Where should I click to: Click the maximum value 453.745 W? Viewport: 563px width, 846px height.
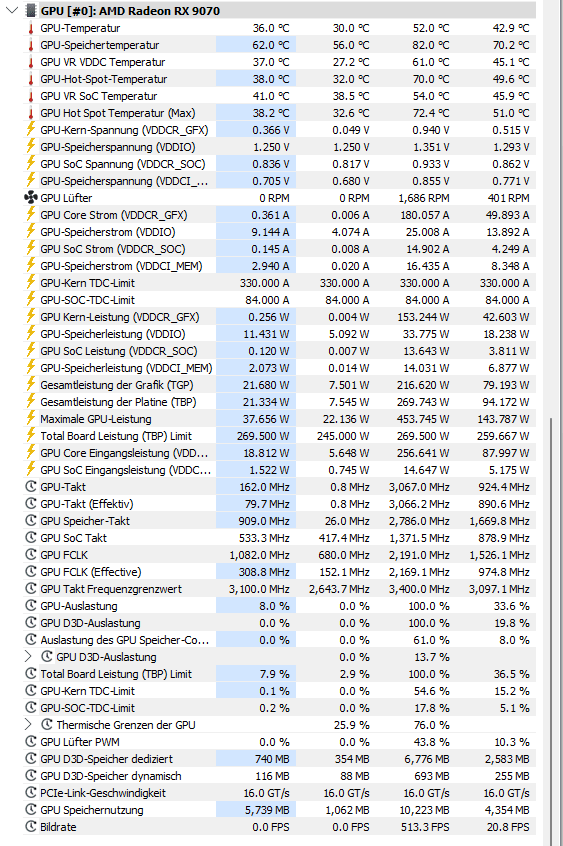(x=424, y=419)
